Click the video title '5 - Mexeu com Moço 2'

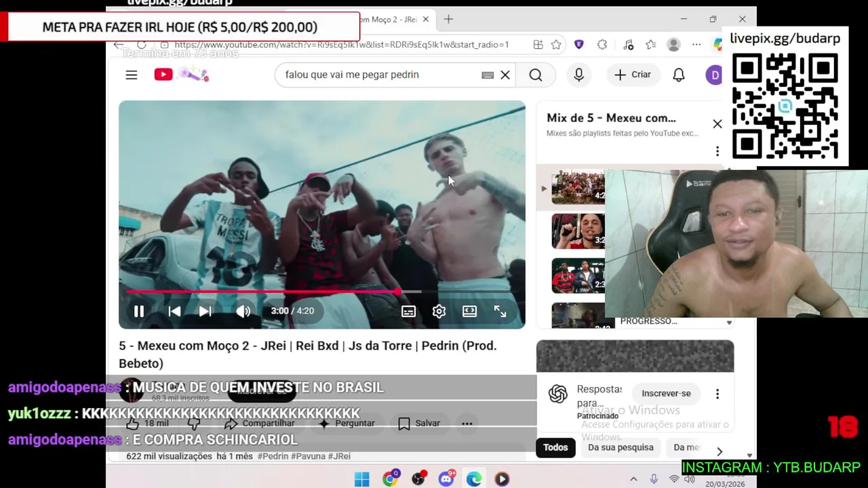pos(308,354)
